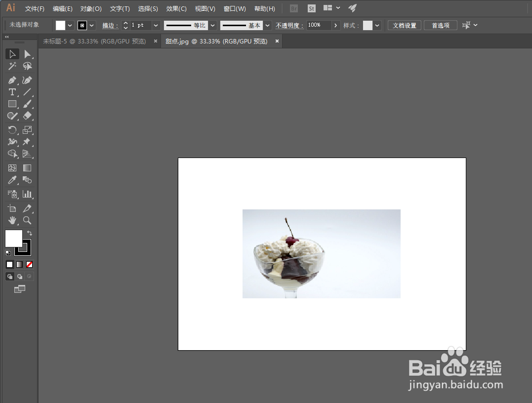This screenshot has height=403, width=532.
Task: Change the screen mode
Action: 20,289
